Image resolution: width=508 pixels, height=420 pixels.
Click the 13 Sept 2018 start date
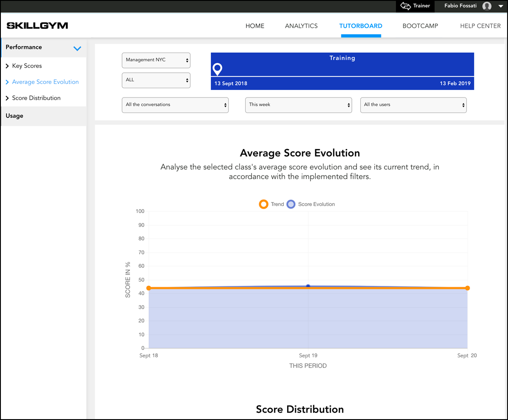(x=231, y=83)
